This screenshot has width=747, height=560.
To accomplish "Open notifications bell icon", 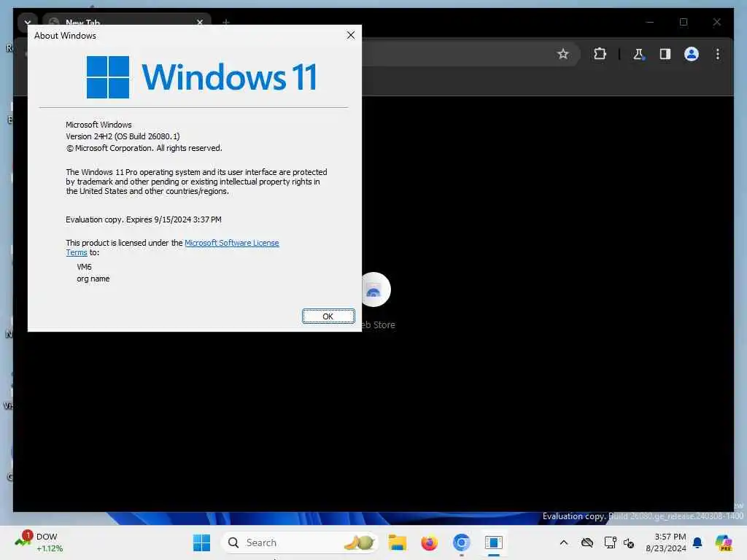I will [x=697, y=542].
